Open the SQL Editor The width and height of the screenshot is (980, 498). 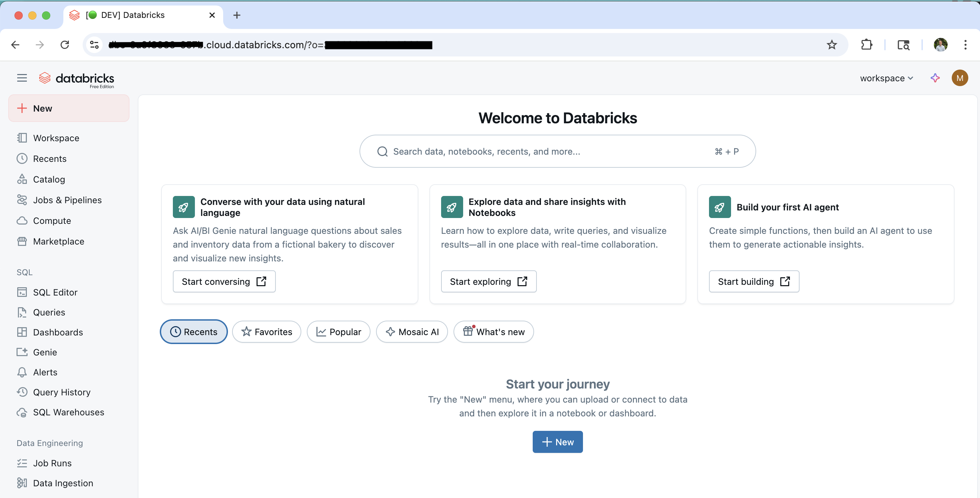69,292
